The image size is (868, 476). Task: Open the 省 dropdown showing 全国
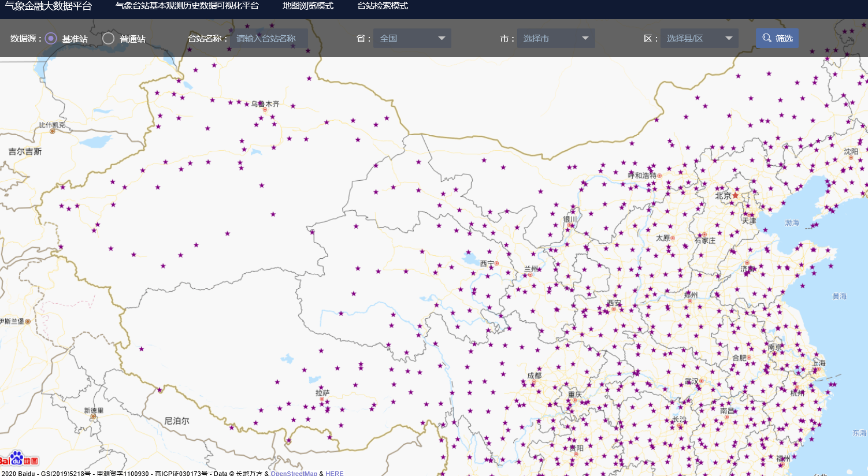(x=412, y=38)
